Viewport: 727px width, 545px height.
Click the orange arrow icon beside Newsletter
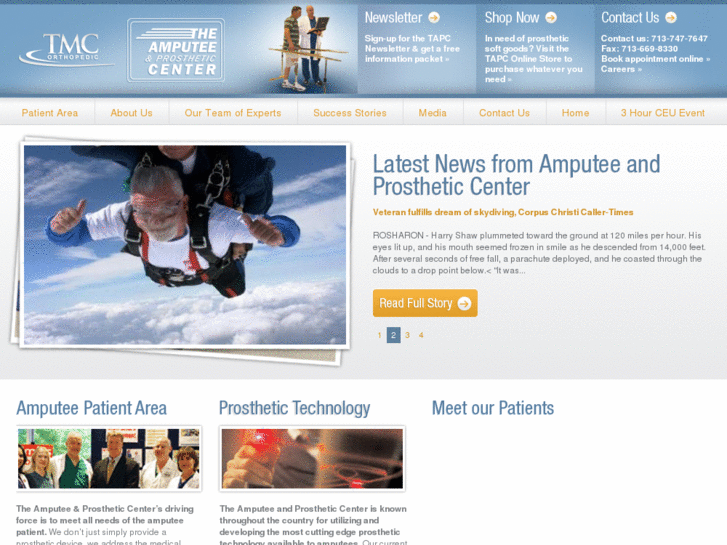pos(434,18)
